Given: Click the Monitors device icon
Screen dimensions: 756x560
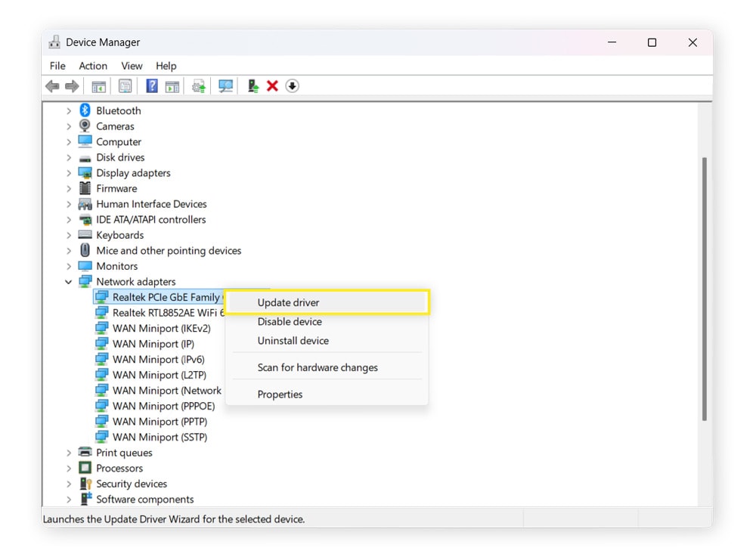Looking at the screenshot, I should (85, 266).
